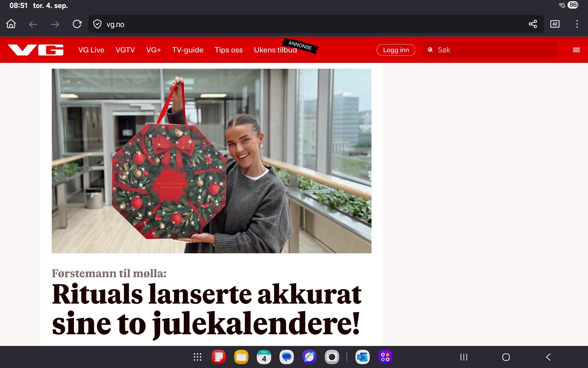Open the browser three-dot menu

(577, 24)
